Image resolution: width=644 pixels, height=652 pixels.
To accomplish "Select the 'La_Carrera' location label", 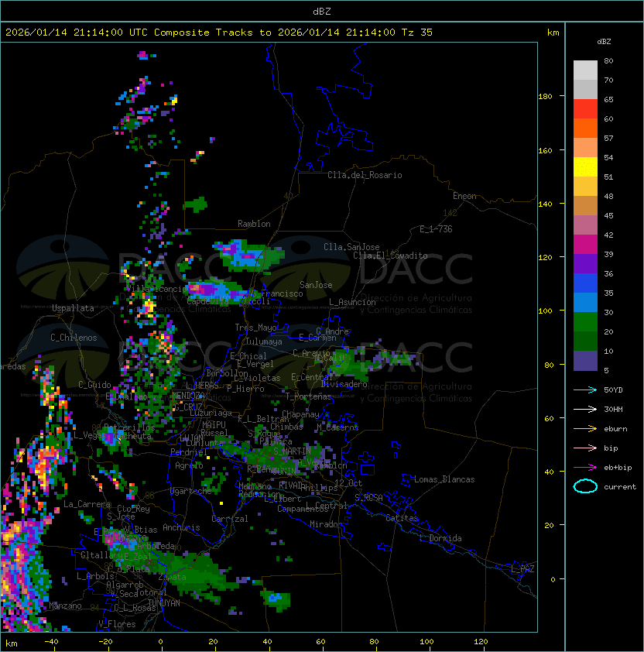I will (87, 504).
